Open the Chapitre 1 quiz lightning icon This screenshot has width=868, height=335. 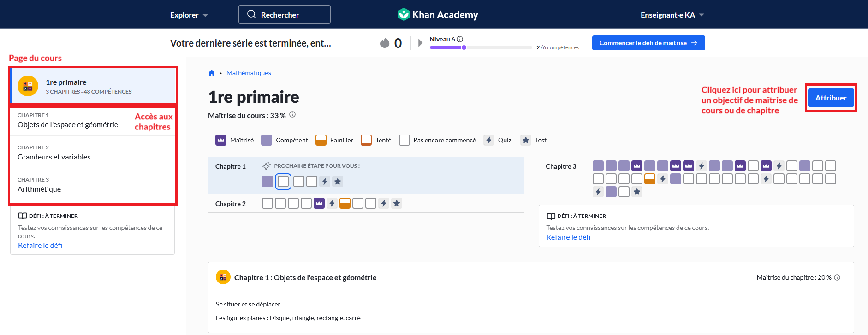pyautogui.click(x=325, y=182)
